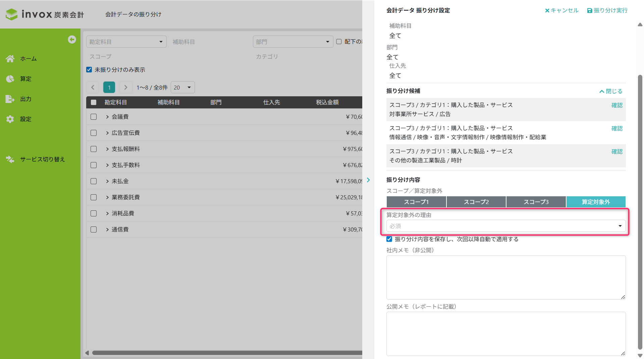Screen dimensions: 644x359
Task: Click scroll up arrow in the settings panel
Action: (x=640, y=24)
